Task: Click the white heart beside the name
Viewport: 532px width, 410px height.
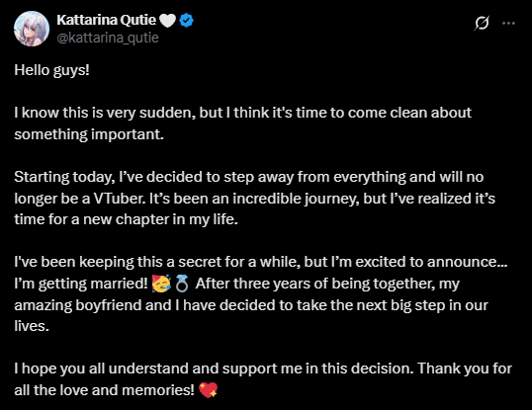Action: [167, 21]
